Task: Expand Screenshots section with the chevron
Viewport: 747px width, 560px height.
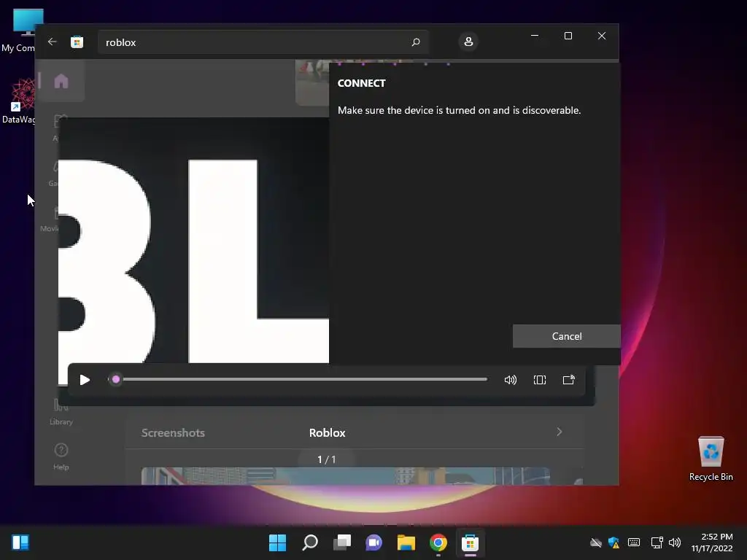Action: click(x=560, y=432)
